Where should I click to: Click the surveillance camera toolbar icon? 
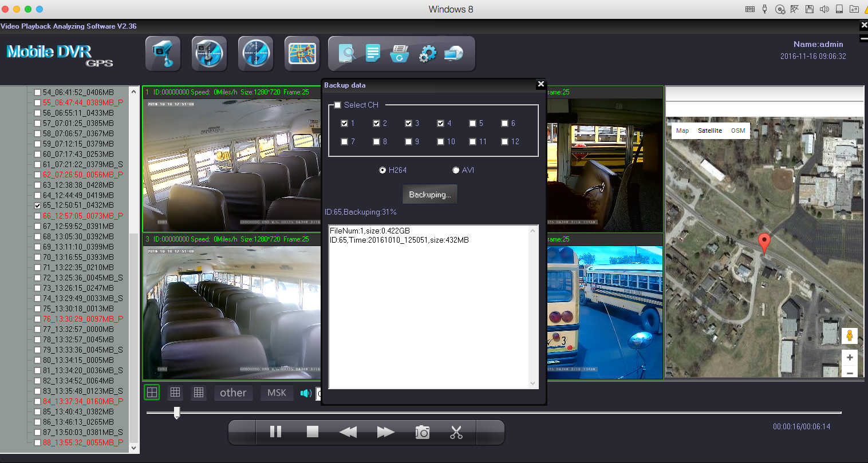[163, 54]
